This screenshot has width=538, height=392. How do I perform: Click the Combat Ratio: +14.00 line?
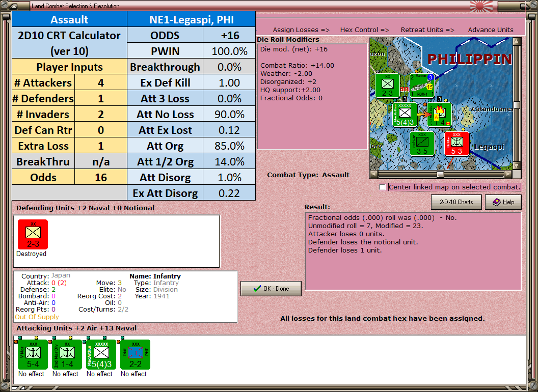pos(297,66)
